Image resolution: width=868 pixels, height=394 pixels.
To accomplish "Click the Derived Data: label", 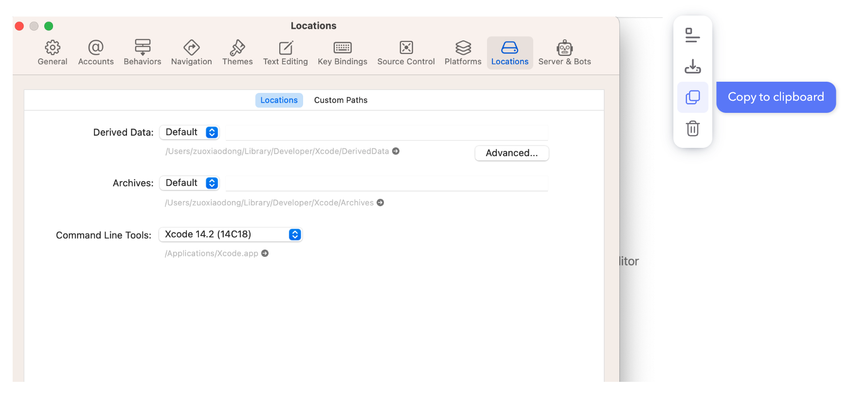I will click(x=124, y=132).
